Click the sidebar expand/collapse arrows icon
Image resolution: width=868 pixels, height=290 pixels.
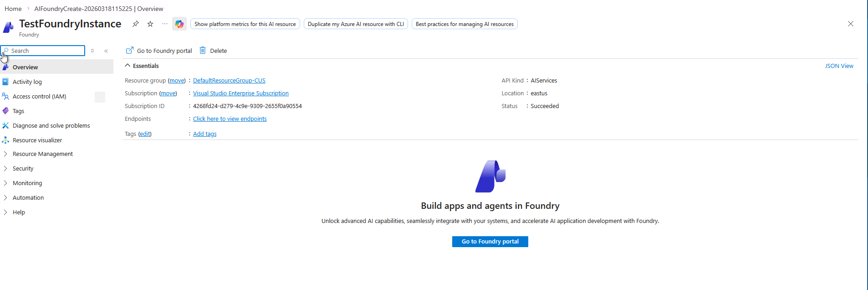[x=92, y=51]
